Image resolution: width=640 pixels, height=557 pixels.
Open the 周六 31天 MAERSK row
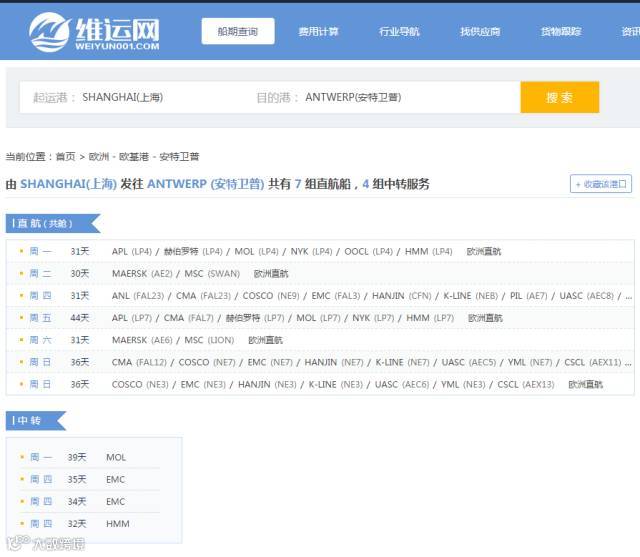[320, 340]
